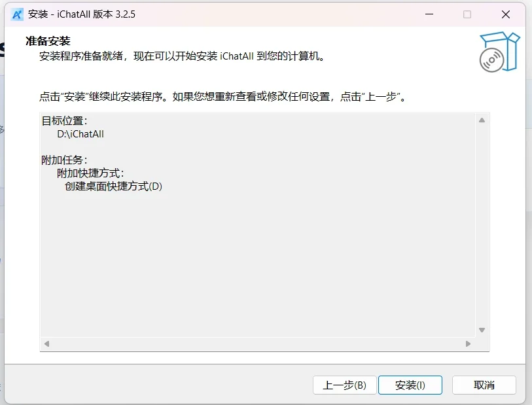This screenshot has width=532, height=405.
Task: Click the 创建桌面快捷方式(D) line
Action: pyautogui.click(x=113, y=186)
